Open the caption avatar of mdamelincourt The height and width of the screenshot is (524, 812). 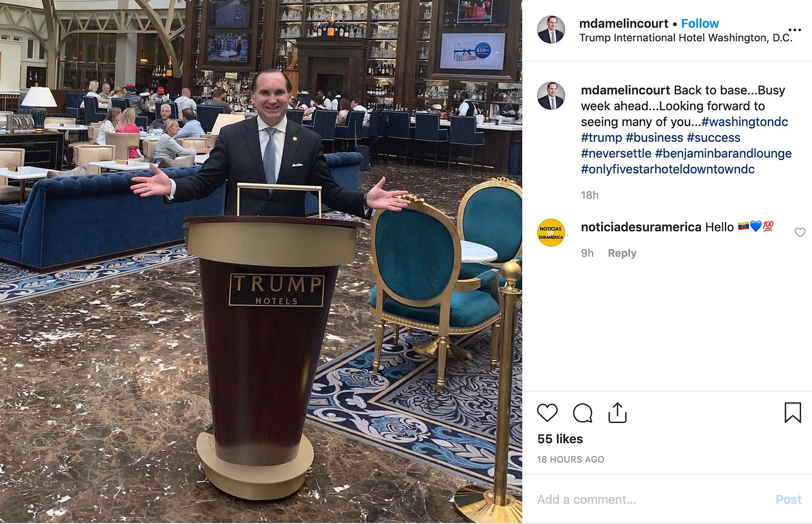[x=551, y=95]
